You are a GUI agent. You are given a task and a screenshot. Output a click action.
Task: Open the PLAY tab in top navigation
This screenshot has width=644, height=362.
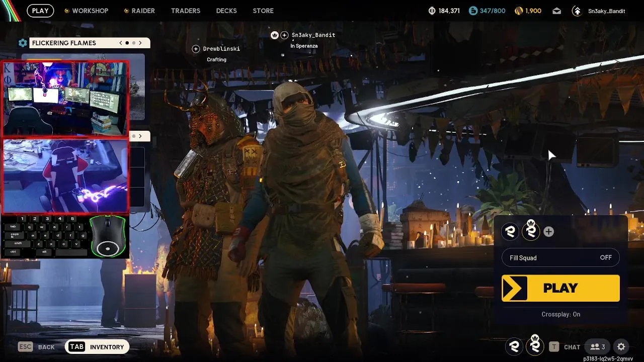pos(40,11)
